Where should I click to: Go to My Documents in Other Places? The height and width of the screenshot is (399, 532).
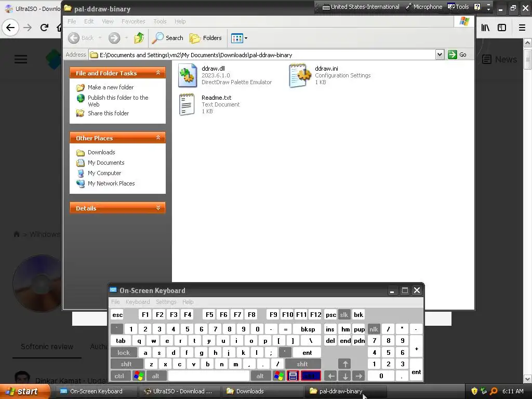pos(106,163)
